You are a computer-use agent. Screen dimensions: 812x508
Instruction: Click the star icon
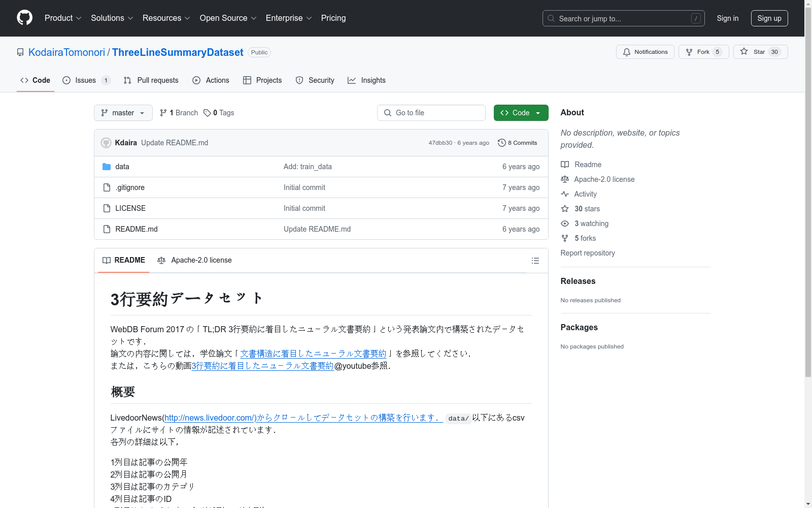(x=744, y=51)
